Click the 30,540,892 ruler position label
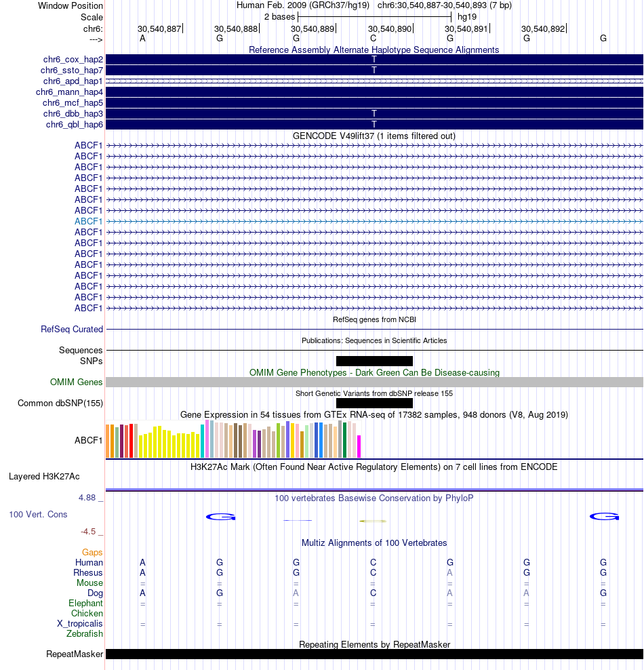Image resolution: width=644 pixels, height=670 pixels. pos(543,29)
